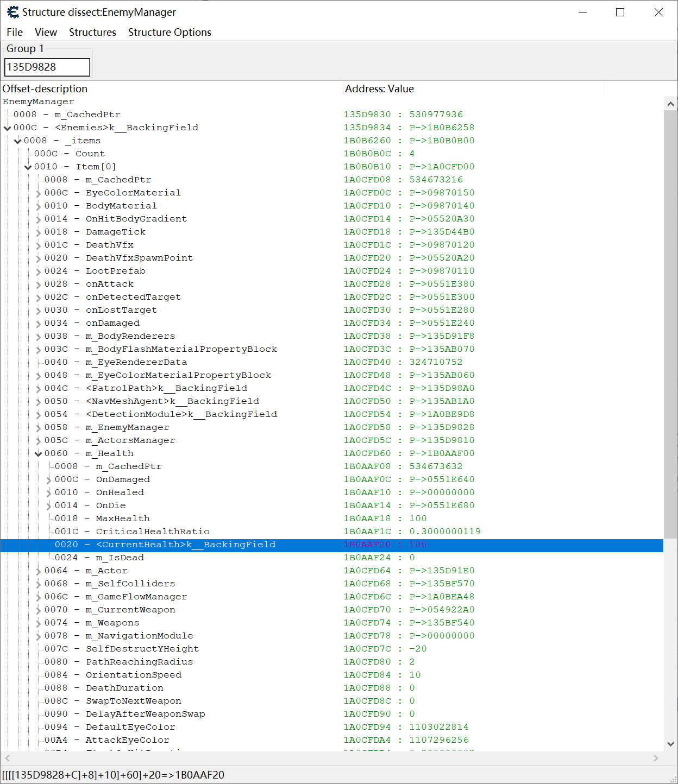Viewport: 678px width, 784px height.
Task: Select the EnemyManager root row
Action: [332, 102]
